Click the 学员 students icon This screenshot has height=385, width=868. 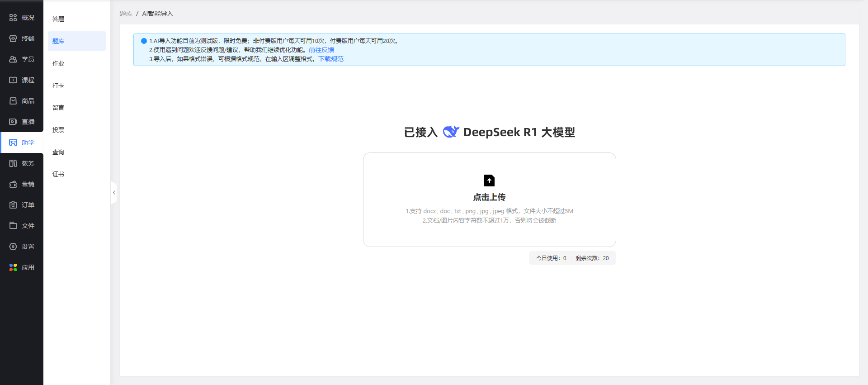click(x=13, y=59)
